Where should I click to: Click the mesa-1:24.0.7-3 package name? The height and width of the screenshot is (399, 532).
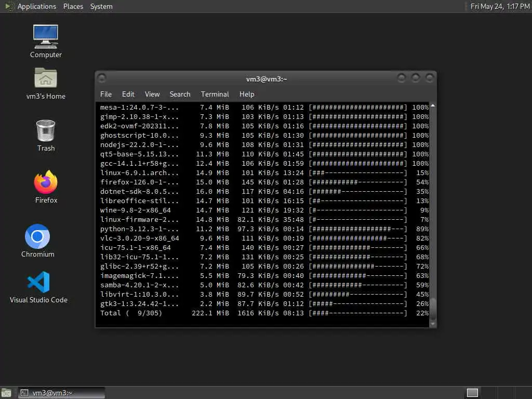[139, 107]
